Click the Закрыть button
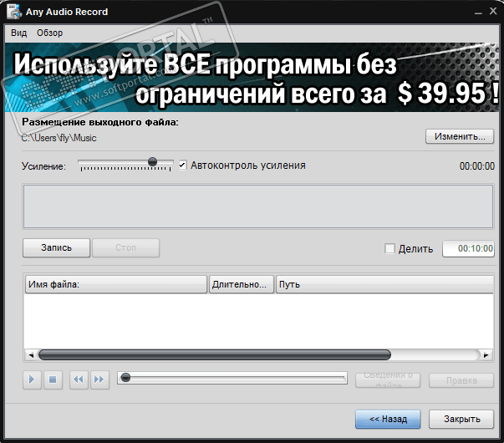Viewport: 504px width, 443px height. (461, 419)
